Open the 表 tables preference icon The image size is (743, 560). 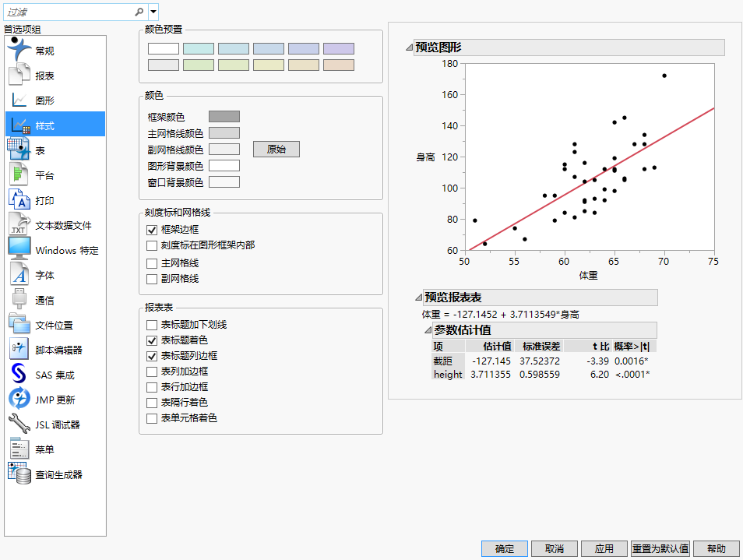click(19, 150)
